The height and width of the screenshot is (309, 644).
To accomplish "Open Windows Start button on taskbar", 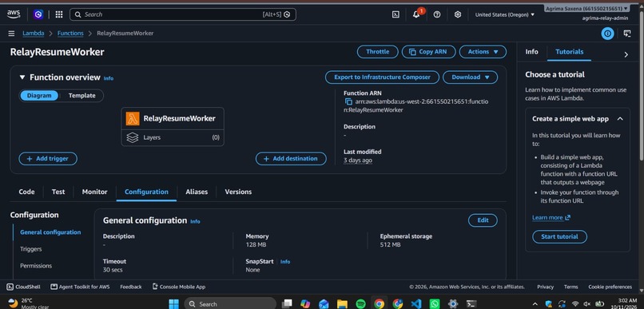I will [173, 304].
